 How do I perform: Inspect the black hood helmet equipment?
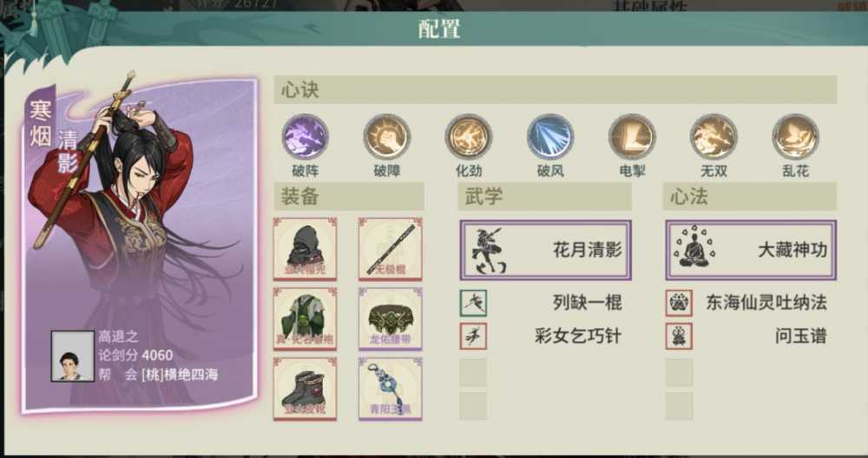click(305, 249)
